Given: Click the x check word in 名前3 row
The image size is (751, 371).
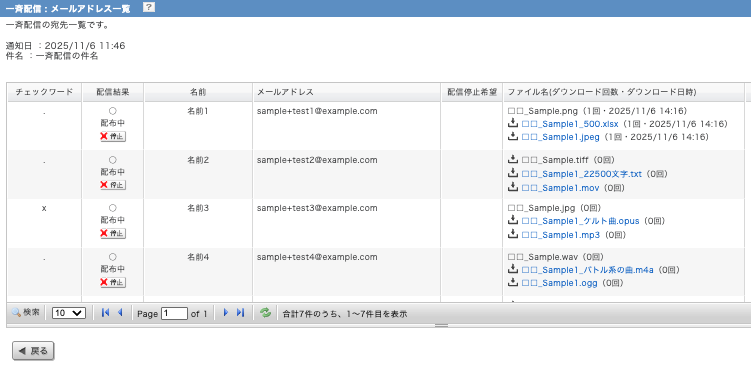Looking at the screenshot, I should click(x=44, y=209).
